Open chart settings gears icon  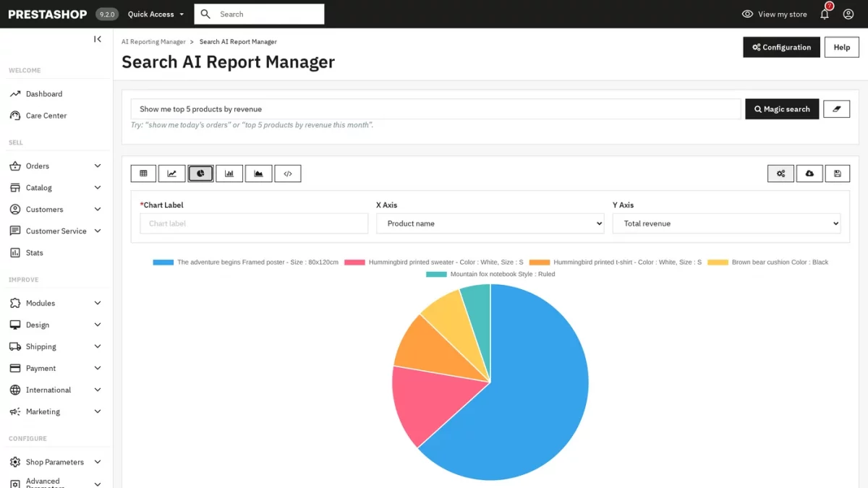[780, 174]
